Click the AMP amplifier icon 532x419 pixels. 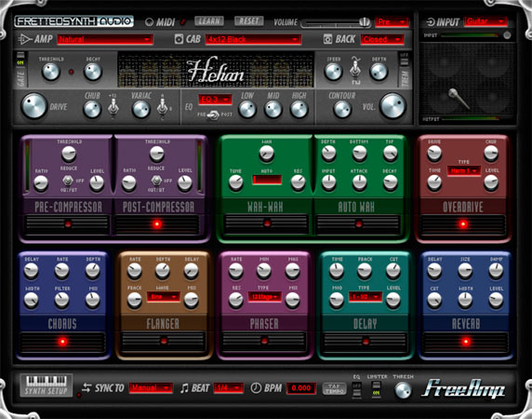point(25,39)
